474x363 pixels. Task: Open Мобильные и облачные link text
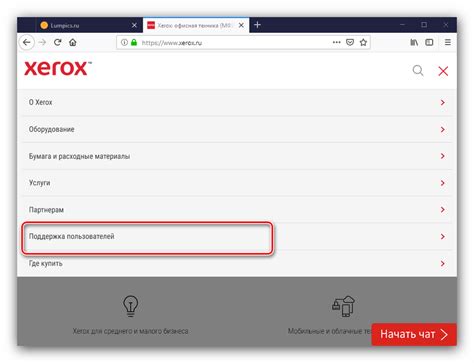[x=330, y=331]
